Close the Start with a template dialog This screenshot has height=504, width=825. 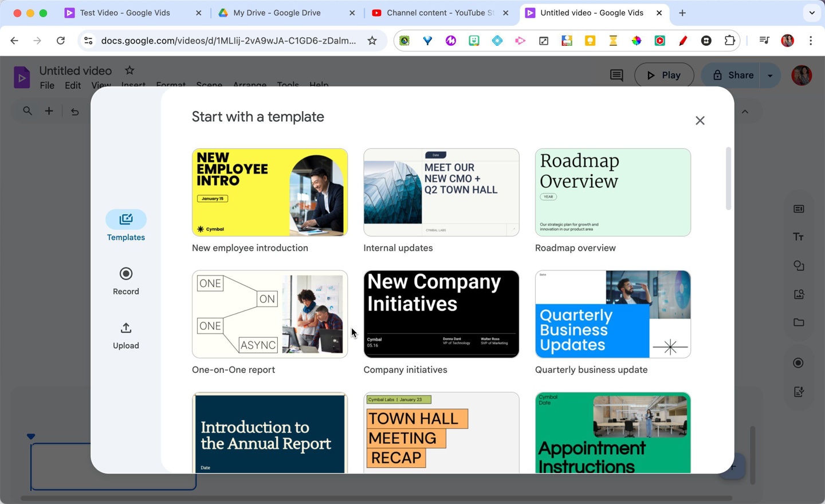700,120
